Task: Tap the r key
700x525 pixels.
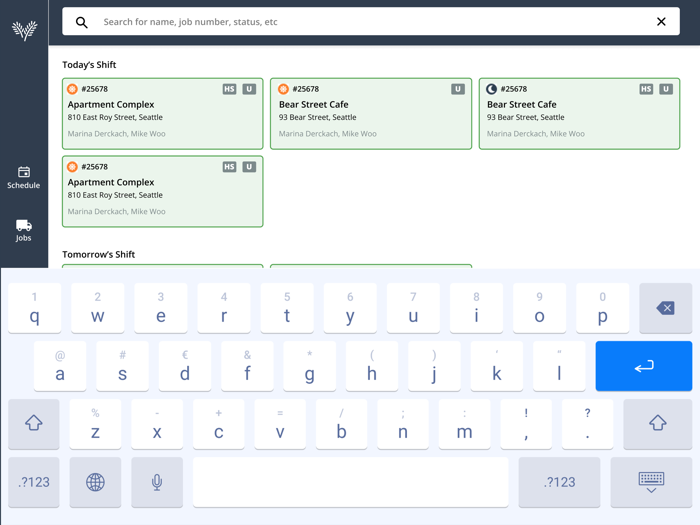Action: [x=224, y=308]
